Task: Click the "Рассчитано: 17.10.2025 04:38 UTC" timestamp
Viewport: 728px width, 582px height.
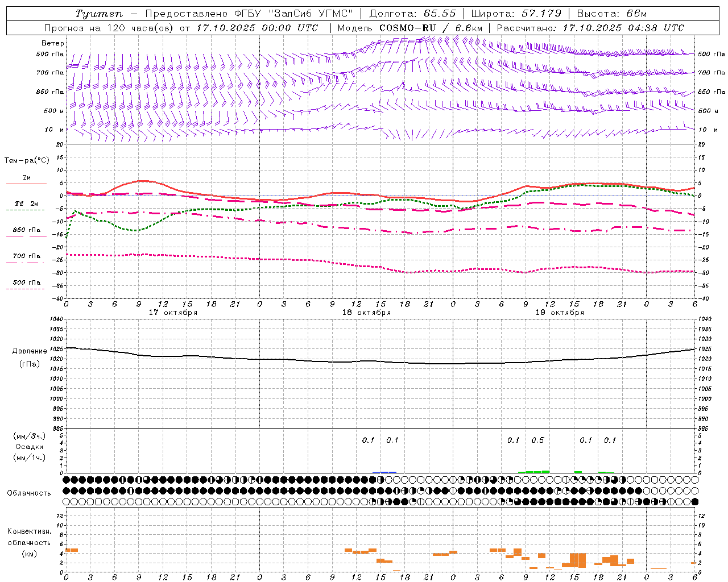Action: coord(590,28)
